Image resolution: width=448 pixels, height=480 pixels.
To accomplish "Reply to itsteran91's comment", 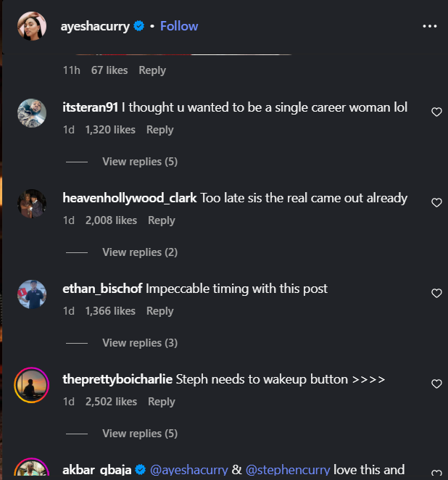I will (159, 130).
